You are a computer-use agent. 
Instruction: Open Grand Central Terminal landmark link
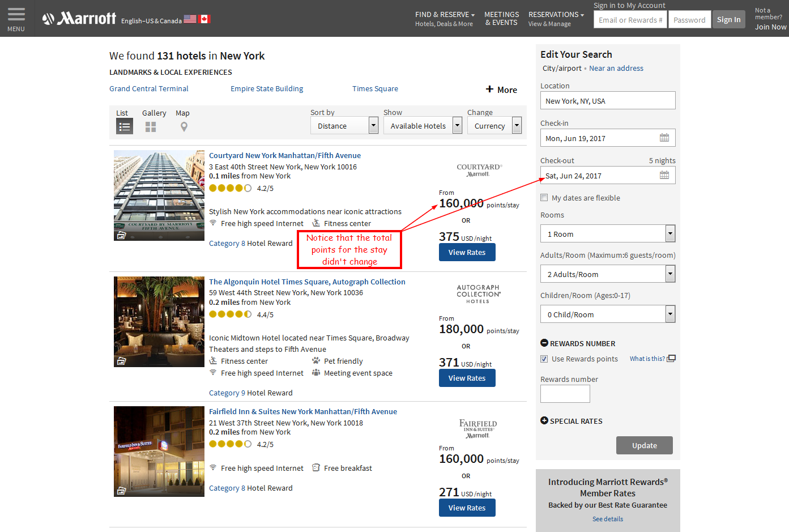(149, 88)
